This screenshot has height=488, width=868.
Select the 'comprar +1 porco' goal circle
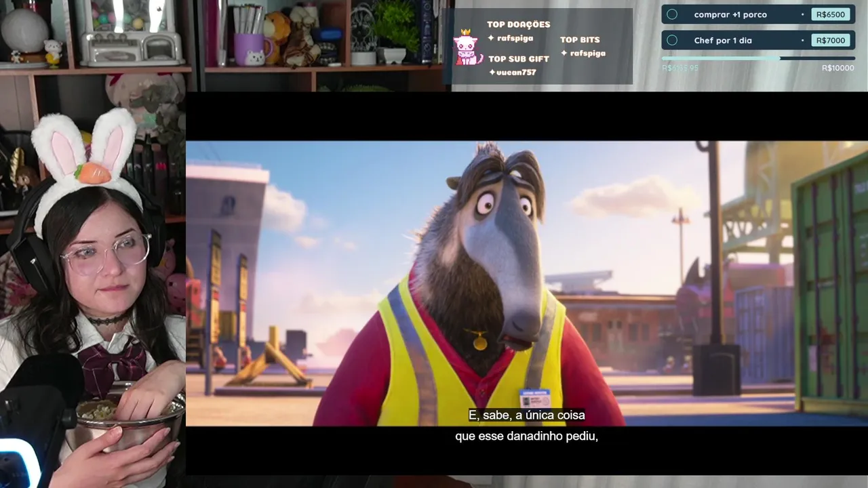(x=672, y=14)
